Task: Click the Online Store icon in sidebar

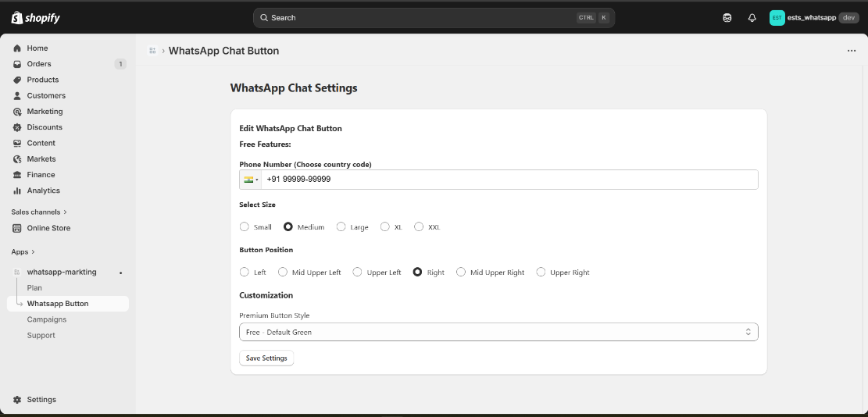Action: [17, 228]
